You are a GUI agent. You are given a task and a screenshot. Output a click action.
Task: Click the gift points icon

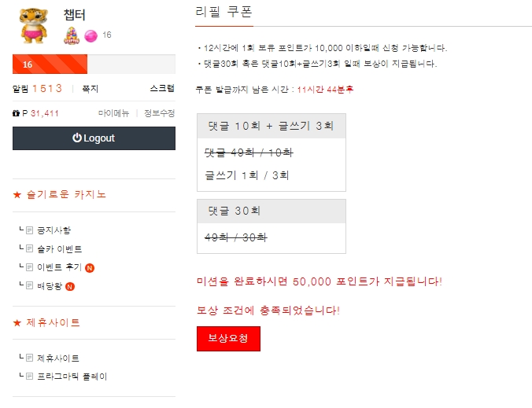(x=17, y=113)
